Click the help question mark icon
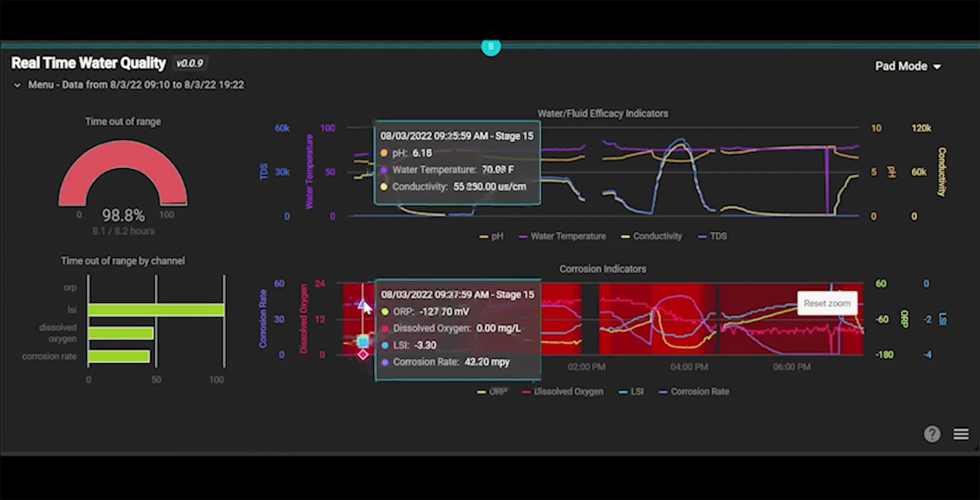The height and width of the screenshot is (500, 980). [x=931, y=434]
